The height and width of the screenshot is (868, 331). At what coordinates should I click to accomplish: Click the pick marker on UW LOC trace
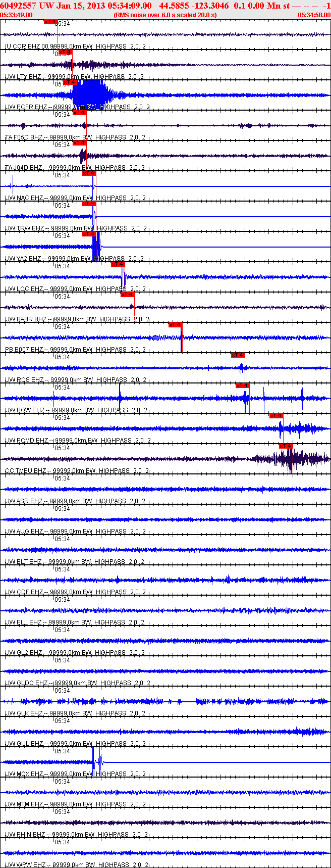[118, 264]
